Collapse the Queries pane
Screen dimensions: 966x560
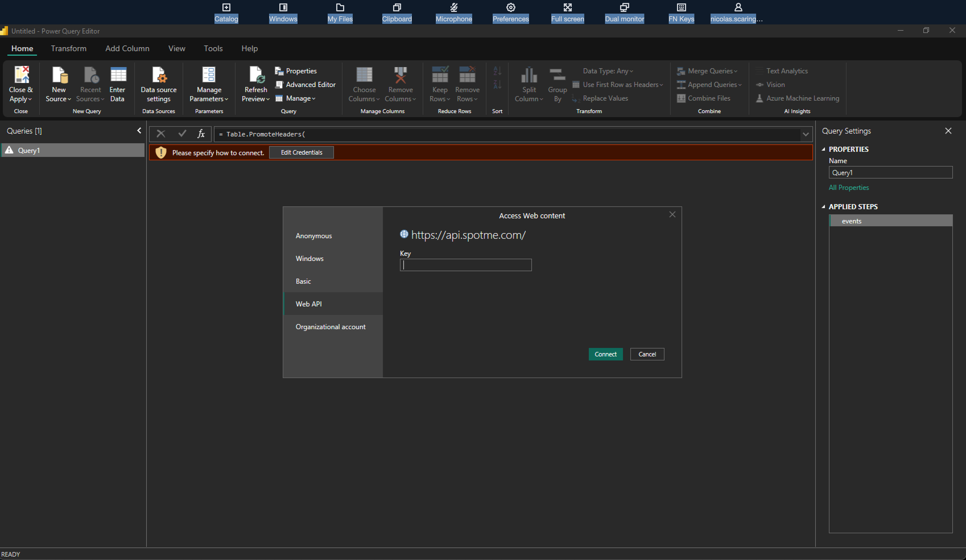tap(139, 130)
